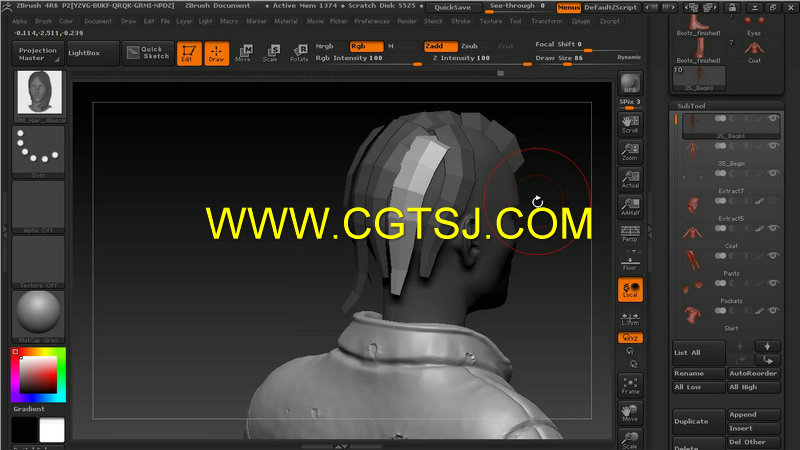
Task: Switch to Zsub sculpt mode
Action: click(x=469, y=46)
